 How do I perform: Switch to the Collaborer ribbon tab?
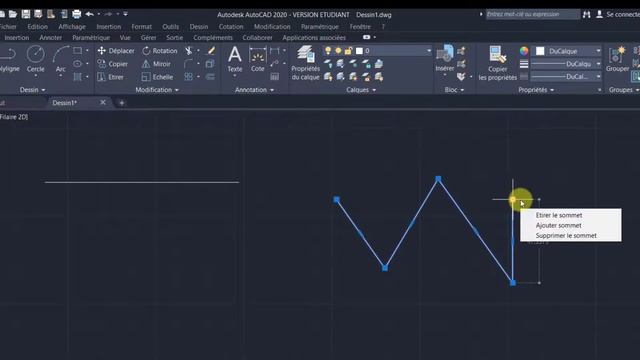(x=257, y=38)
